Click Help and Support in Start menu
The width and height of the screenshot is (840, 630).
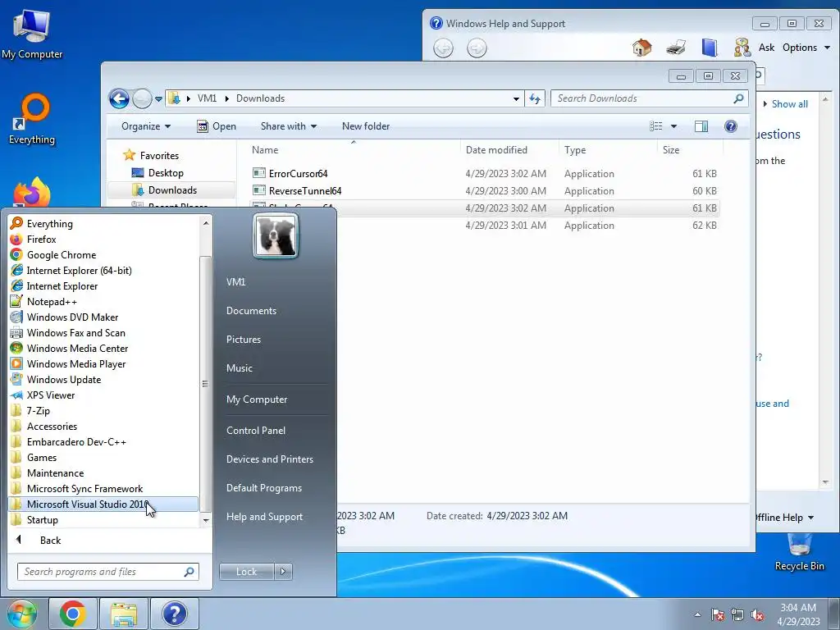[x=265, y=517]
